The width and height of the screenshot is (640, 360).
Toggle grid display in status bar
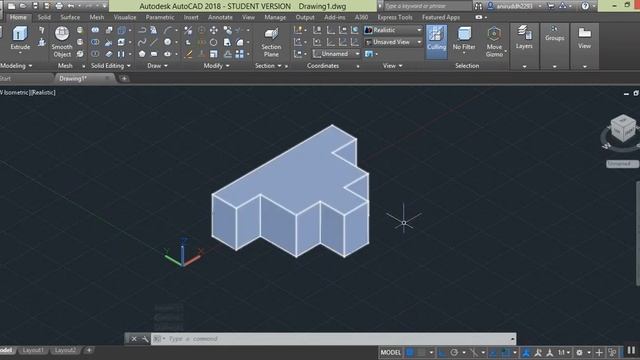pyautogui.click(x=410, y=352)
